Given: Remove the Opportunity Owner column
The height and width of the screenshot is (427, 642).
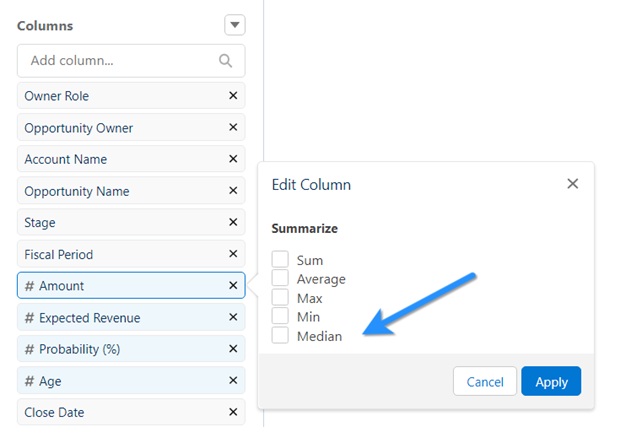Looking at the screenshot, I should coord(233,127).
